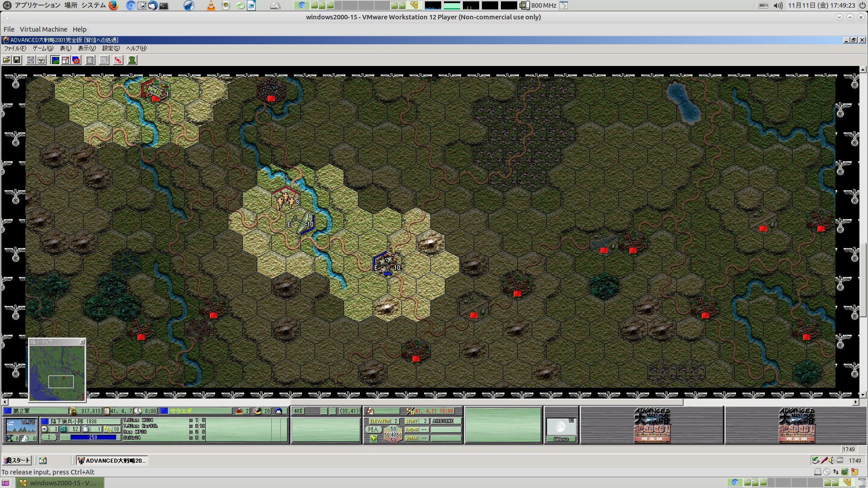Viewport: 868px width, 488px height.
Task: Open the ヘルプ(H) menu
Action: [x=136, y=48]
